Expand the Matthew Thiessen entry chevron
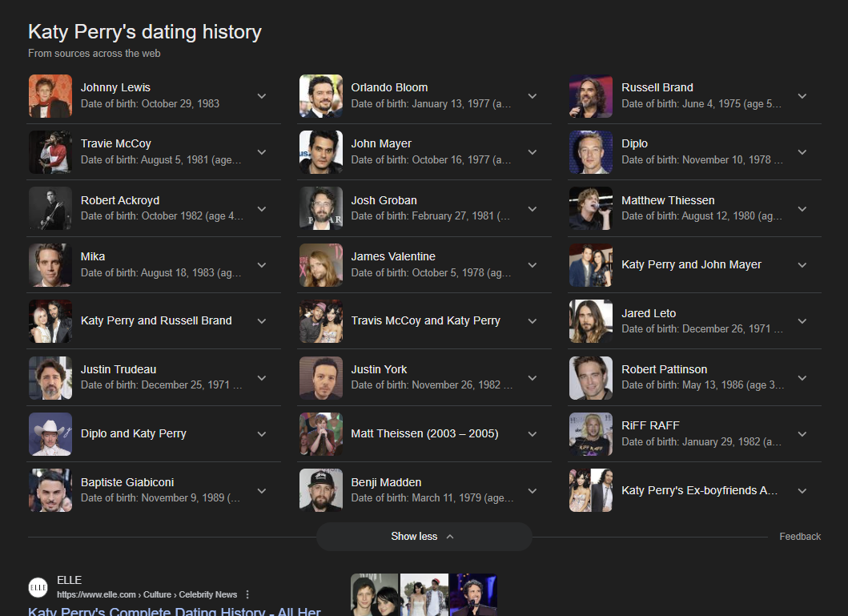 (802, 209)
